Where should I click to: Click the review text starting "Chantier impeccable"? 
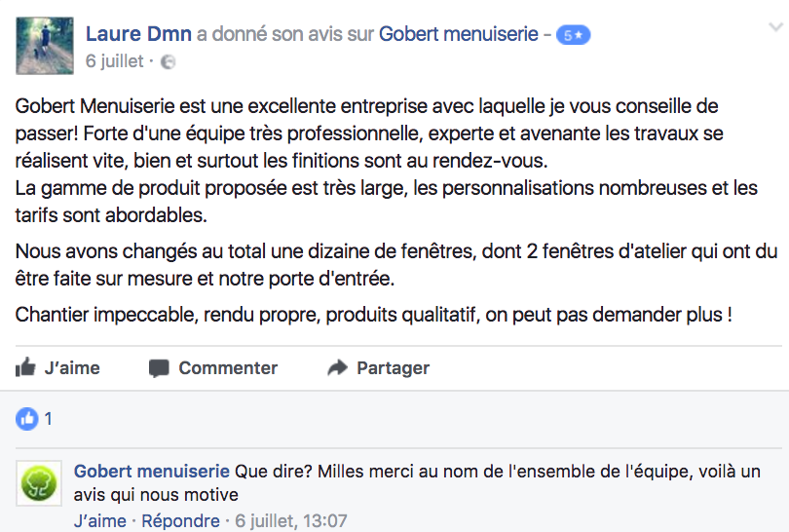373,315
